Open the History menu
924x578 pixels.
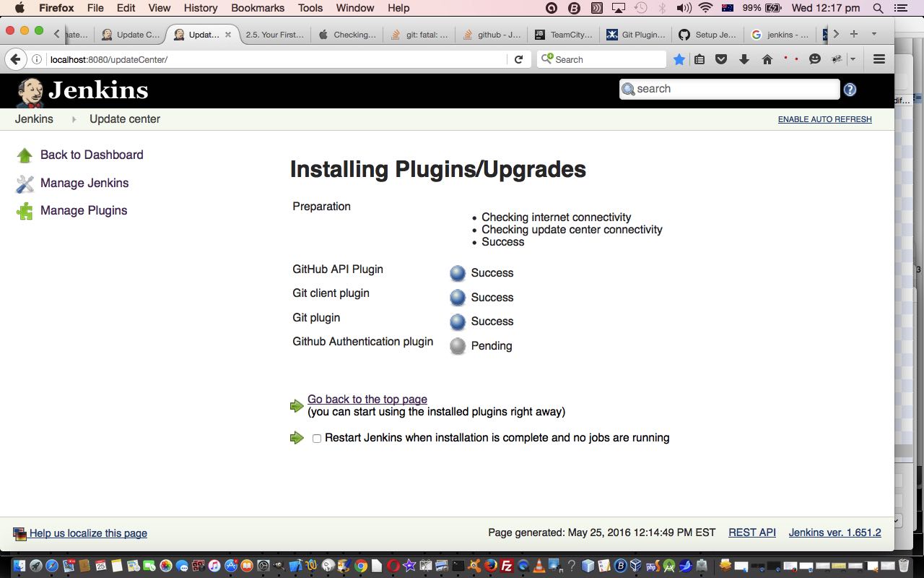(x=201, y=8)
